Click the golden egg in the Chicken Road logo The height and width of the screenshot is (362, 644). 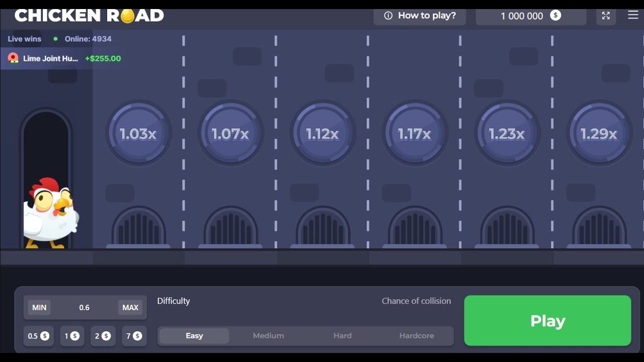(127, 16)
